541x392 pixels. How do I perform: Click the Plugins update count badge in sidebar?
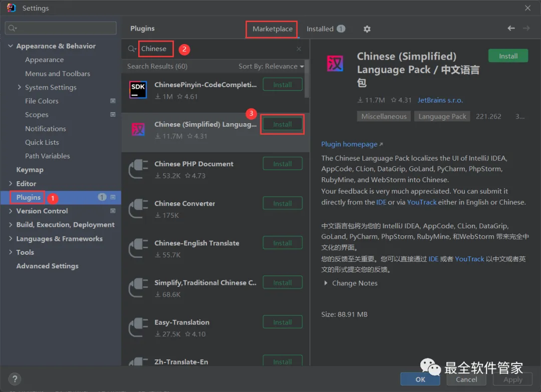click(102, 197)
